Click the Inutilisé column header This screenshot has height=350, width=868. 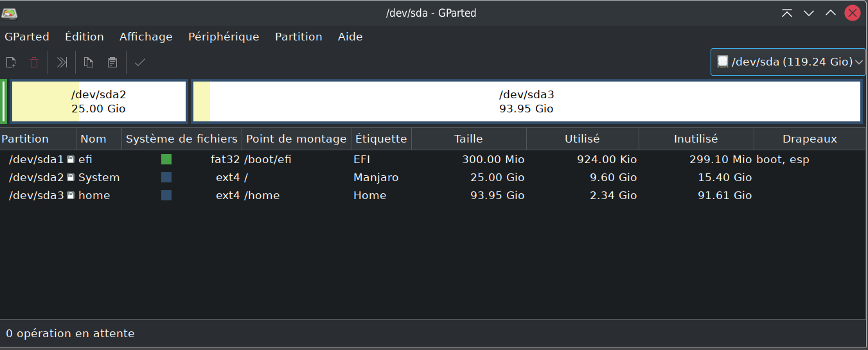[696, 139]
